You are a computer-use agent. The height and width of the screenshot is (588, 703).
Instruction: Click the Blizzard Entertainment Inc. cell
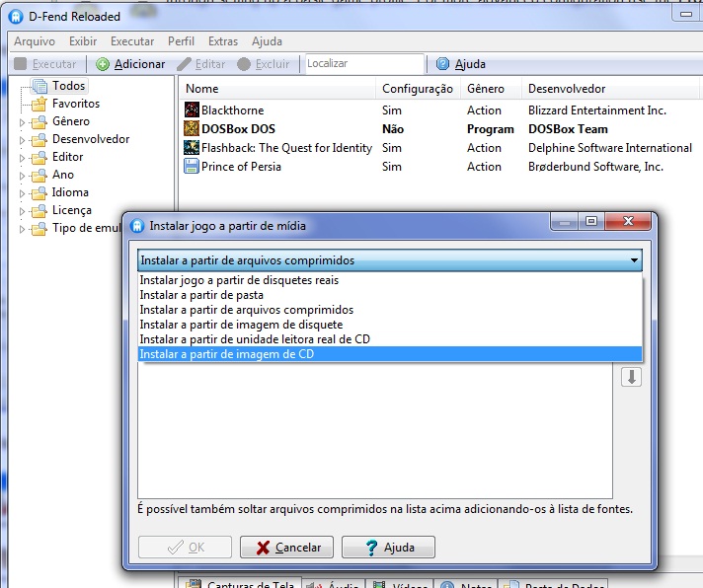click(x=597, y=110)
